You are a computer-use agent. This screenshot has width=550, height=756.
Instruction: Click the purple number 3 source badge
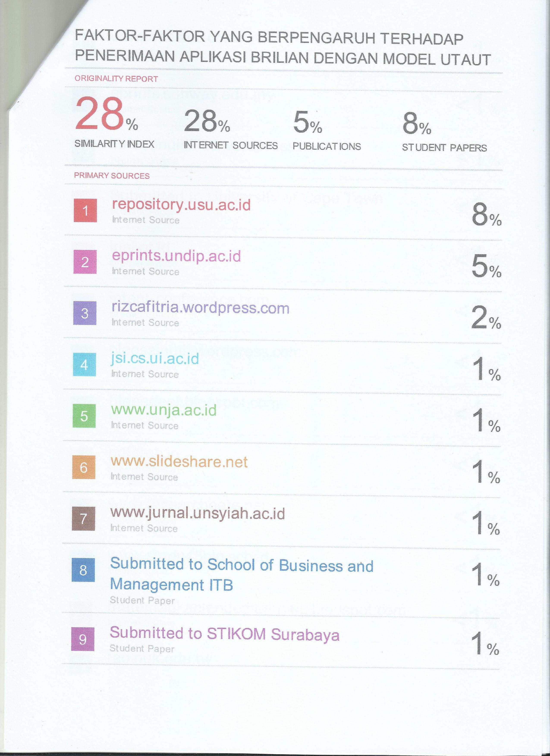[x=85, y=313]
